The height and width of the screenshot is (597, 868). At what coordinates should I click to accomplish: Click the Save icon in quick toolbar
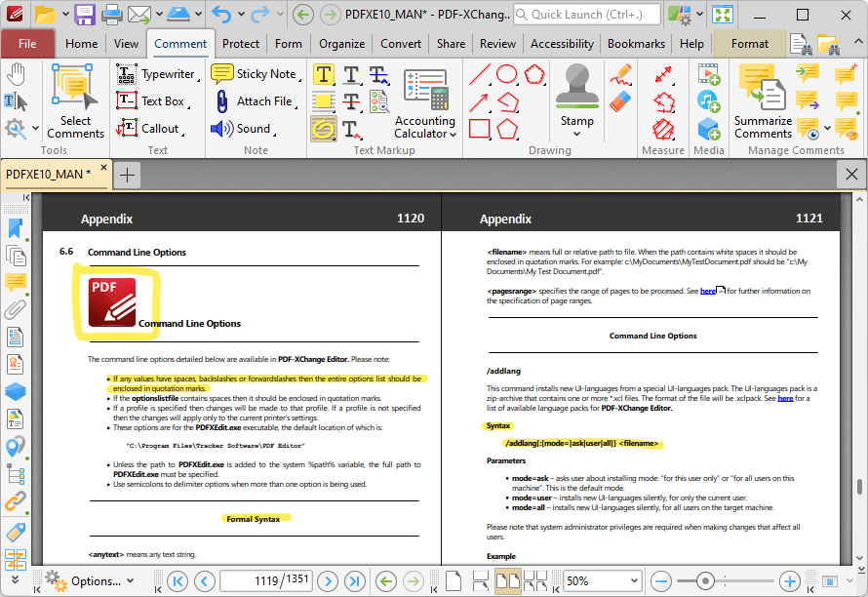coord(84,15)
